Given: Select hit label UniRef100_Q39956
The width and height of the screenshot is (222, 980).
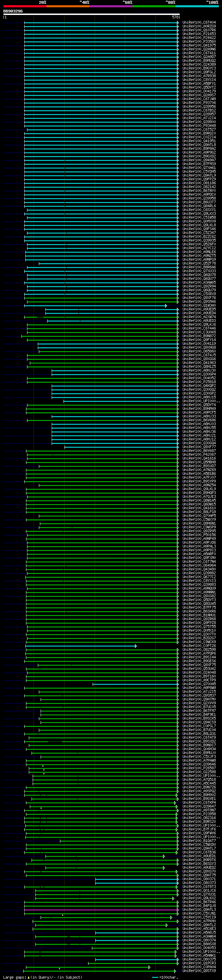Looking at the screenshot, I should point(199,106).
